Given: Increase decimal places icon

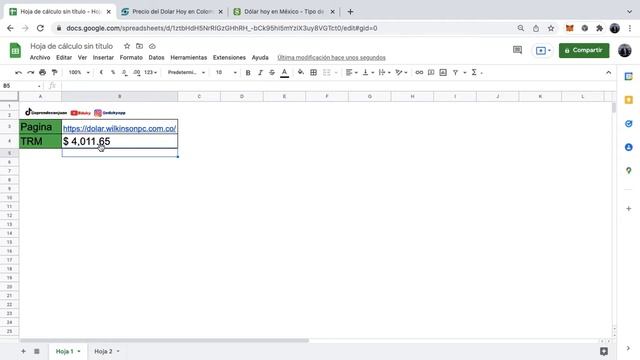Looking at the screenshot, I should pos(136,72).
